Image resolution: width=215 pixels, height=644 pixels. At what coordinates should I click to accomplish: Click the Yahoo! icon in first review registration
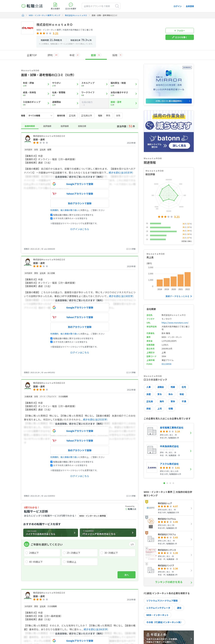coord(54,194)
